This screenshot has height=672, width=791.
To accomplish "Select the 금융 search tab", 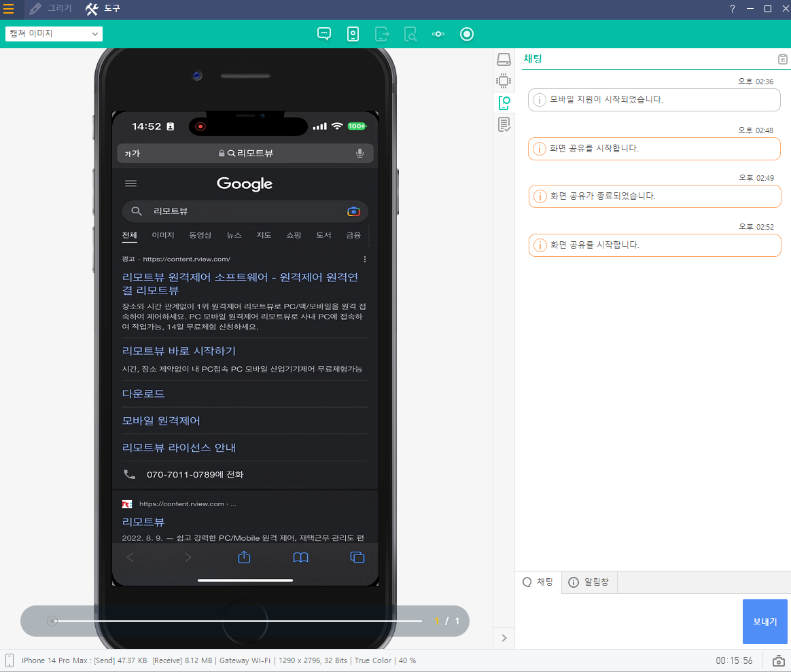I will (x=353, y=236).
